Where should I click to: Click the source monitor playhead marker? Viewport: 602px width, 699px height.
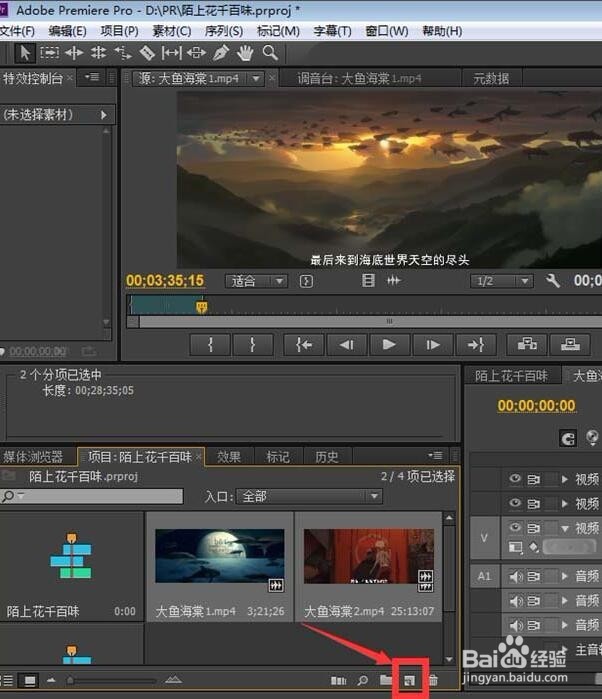pos(202,307)
